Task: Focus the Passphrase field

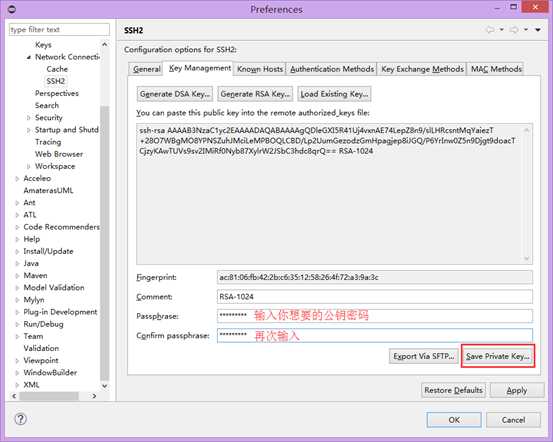Action: point(375,316)
